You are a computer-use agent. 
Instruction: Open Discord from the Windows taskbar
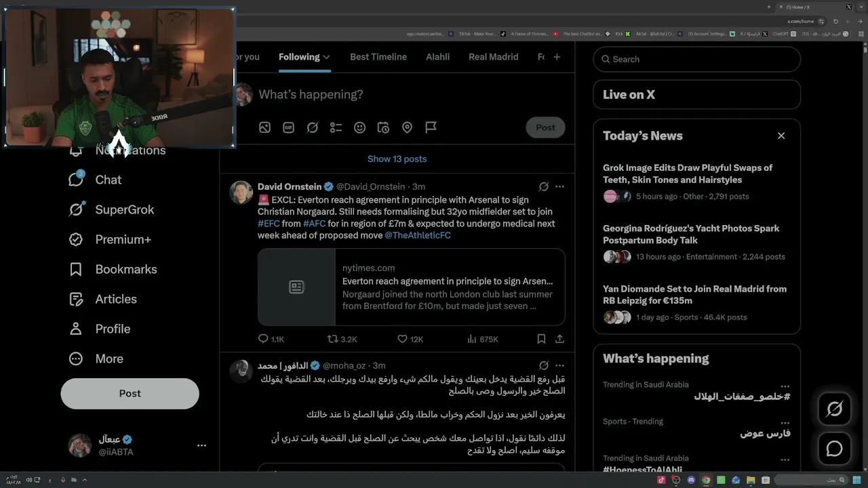tap(691, 480)
